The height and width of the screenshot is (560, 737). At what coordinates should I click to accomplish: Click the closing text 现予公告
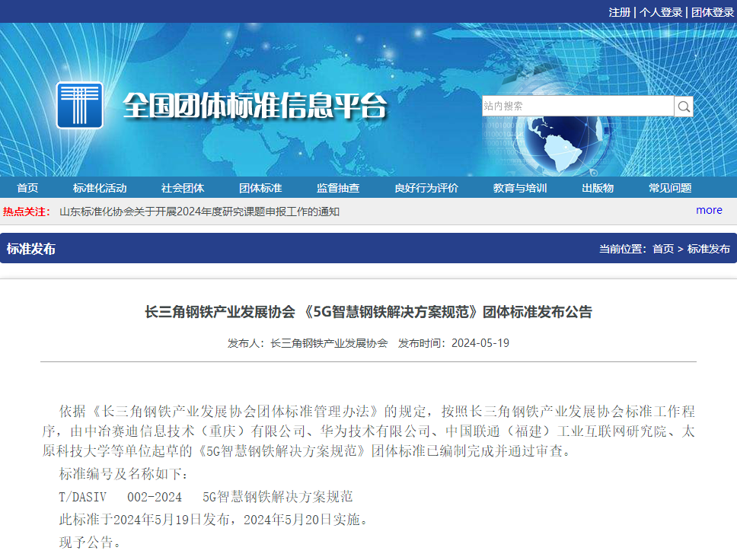click(x=91, y=542)
